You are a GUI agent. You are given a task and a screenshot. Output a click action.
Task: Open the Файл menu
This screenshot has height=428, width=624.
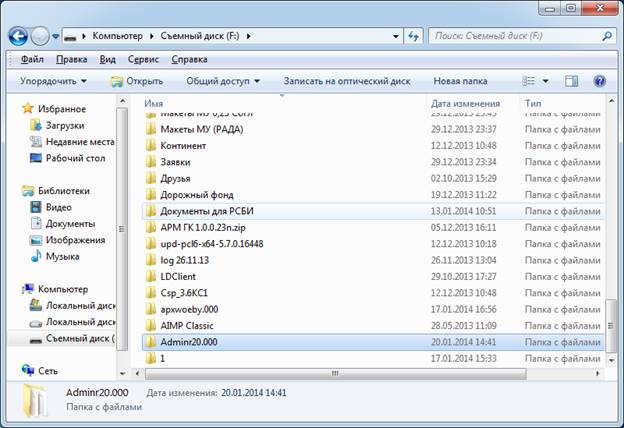click(x=31, y=59)
